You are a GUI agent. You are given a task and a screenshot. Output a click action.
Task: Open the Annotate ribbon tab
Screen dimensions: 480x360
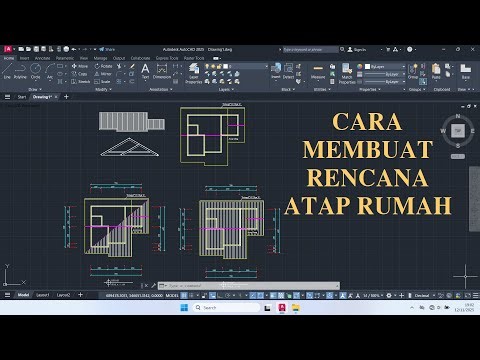point(42,58)
